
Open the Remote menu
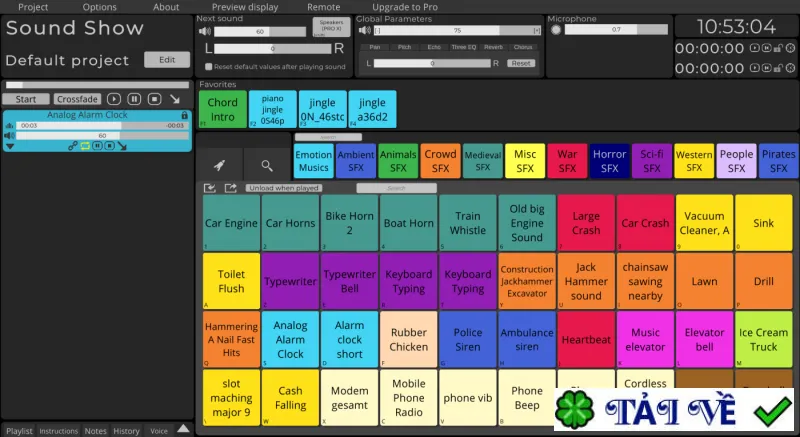pyautogui.click(x=323, y=7)
